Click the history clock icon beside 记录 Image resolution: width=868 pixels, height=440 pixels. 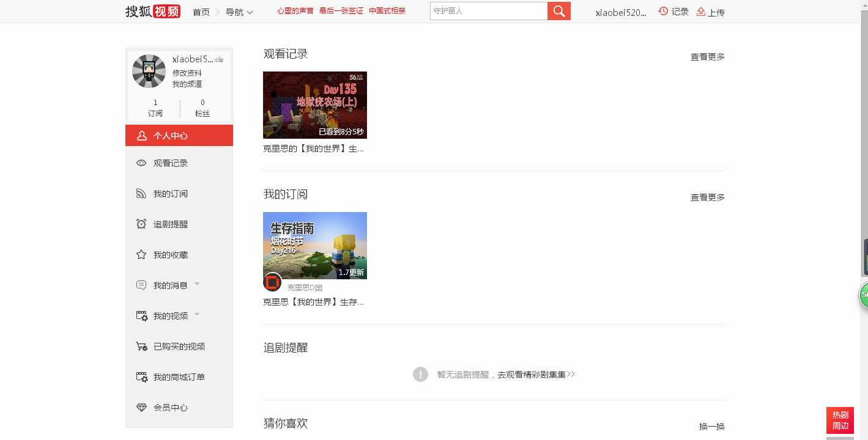[663, 12]
